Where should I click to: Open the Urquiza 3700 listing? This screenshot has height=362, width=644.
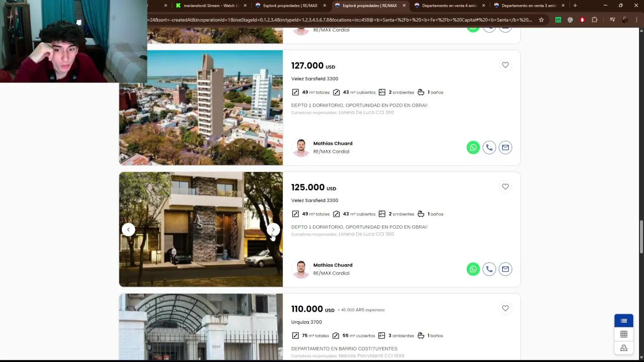(306, 322)
